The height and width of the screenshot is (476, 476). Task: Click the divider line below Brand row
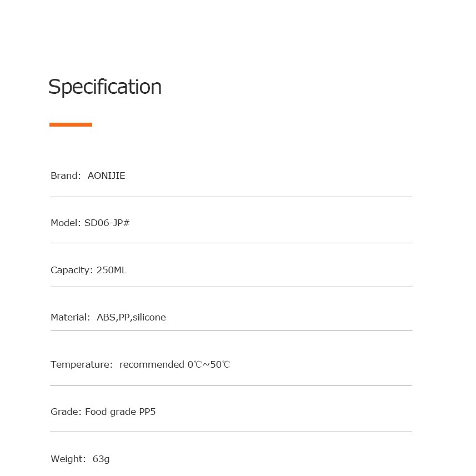click(231, 197)
